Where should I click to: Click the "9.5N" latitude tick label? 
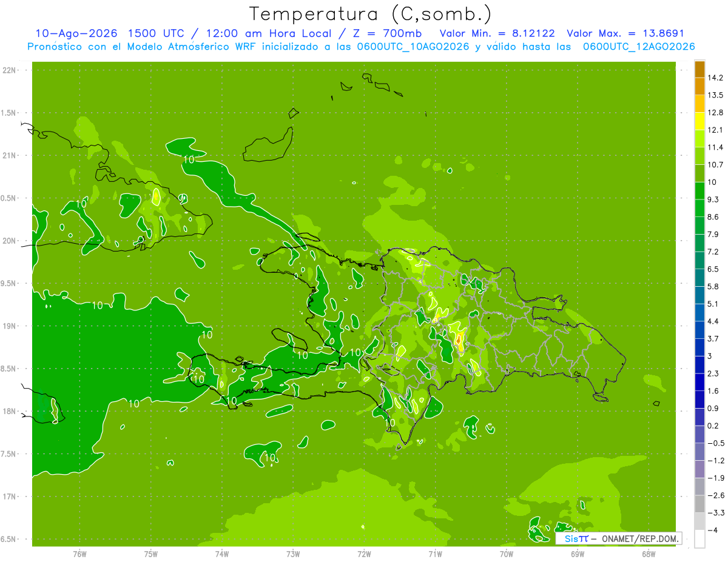pyautogui.click(x=9, y=284)
